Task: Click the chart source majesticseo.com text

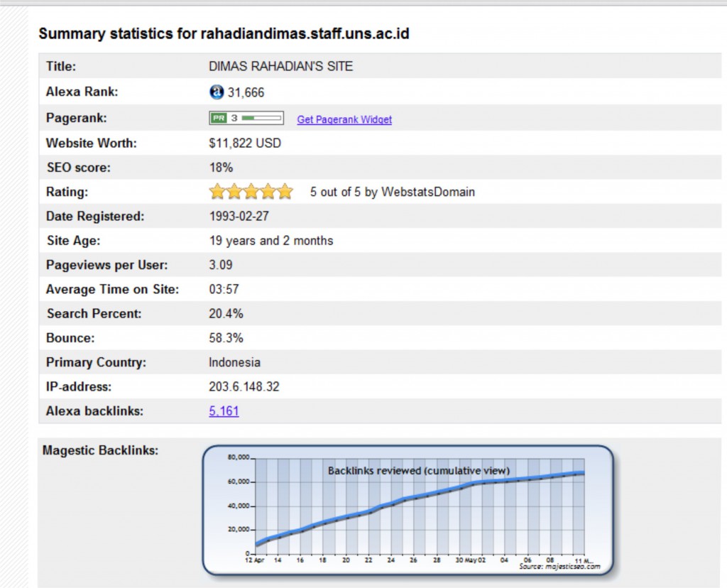Action: (559, 566)
